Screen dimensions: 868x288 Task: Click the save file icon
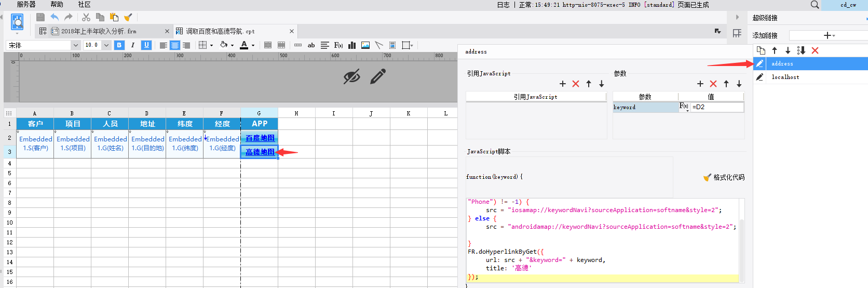click(40, 17)
